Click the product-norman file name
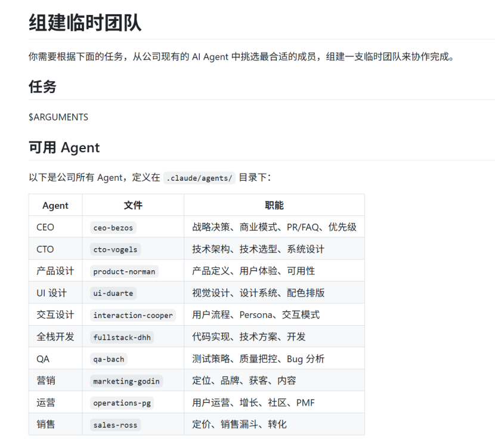Viewport: 495px width, 448px height. pyautogui.click(x=124, y=271)
